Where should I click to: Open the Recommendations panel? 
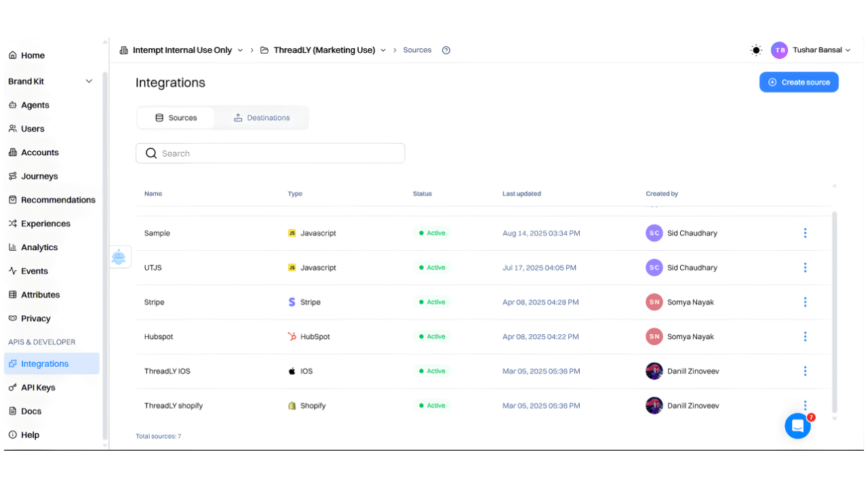58,199
